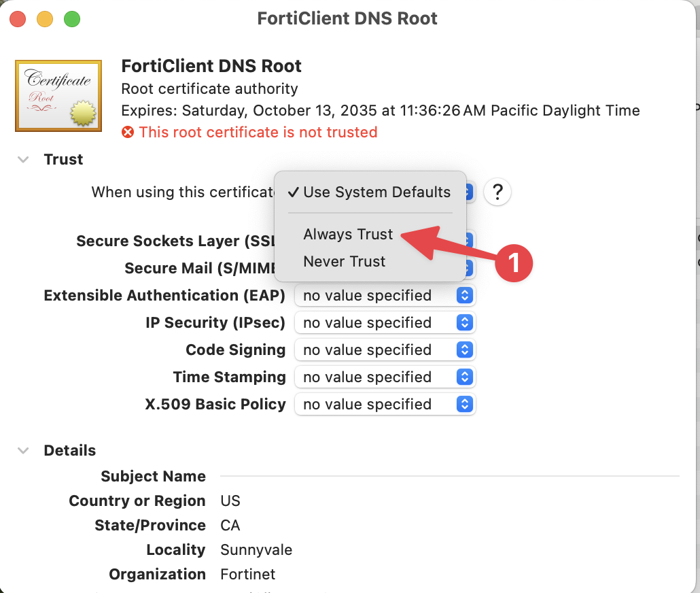This screenshot has width=700, height=593.
Task: Collapse the Details section
Action: pyautogui.click(x=24, y=450)
